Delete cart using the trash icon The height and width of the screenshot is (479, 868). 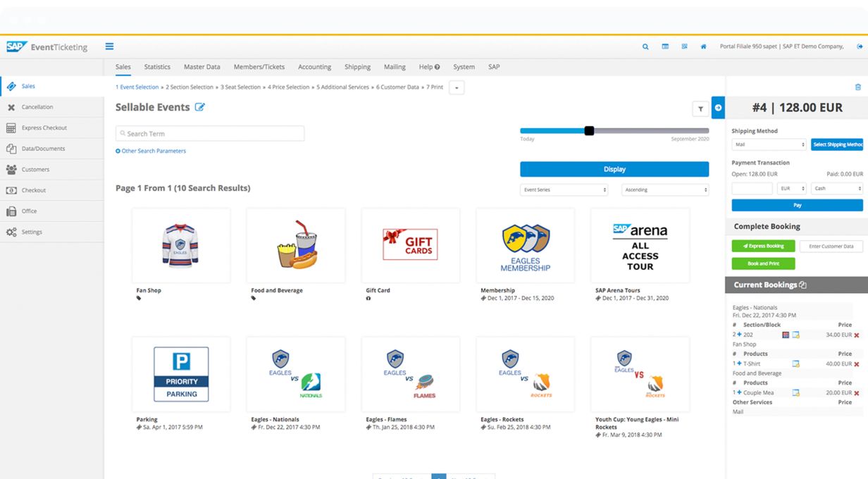click(857, 87)
